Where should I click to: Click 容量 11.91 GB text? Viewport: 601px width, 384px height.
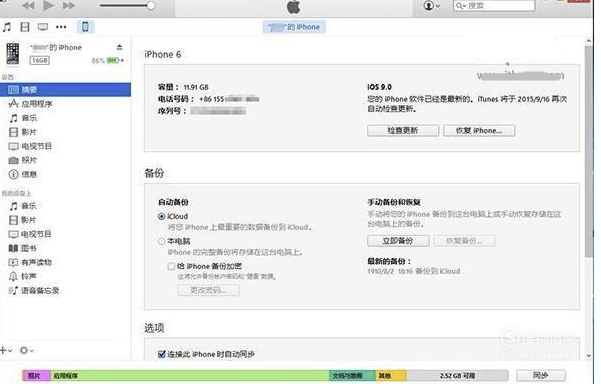183,87
